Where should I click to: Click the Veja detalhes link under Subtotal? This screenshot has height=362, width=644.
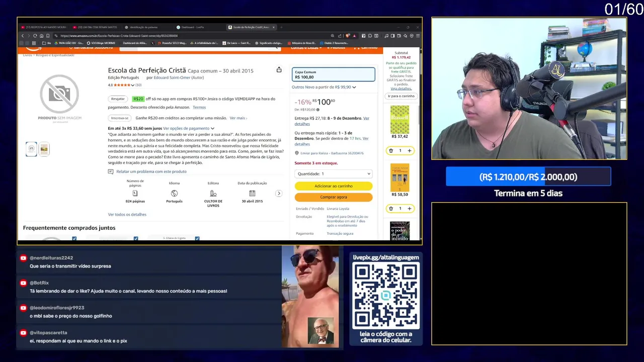[x=401, y=88]
